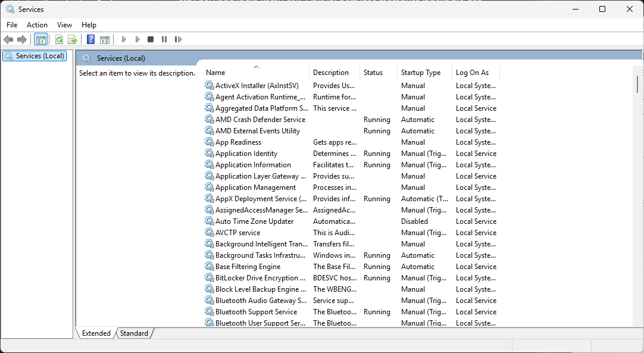Select Block Level Backup Engine row
Image resolution: width=644 pixels, height=353 pixels.
tap(352, 289)
